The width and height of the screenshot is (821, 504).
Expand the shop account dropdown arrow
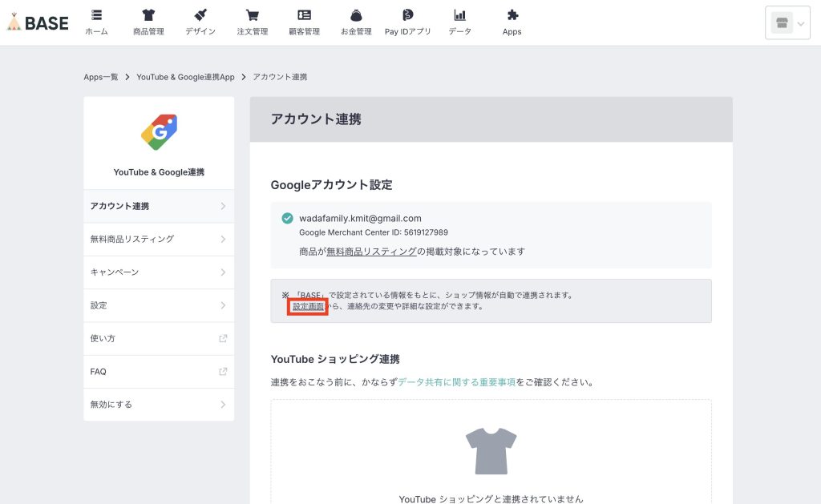click(x=801, y=23)
